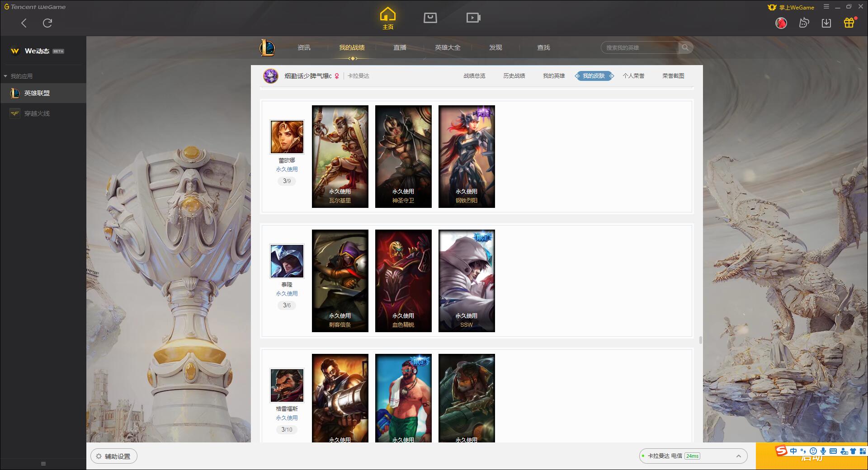Screen dimensions: 868x470
Task: Open the 主页 home icon
Action: (388, 19)
